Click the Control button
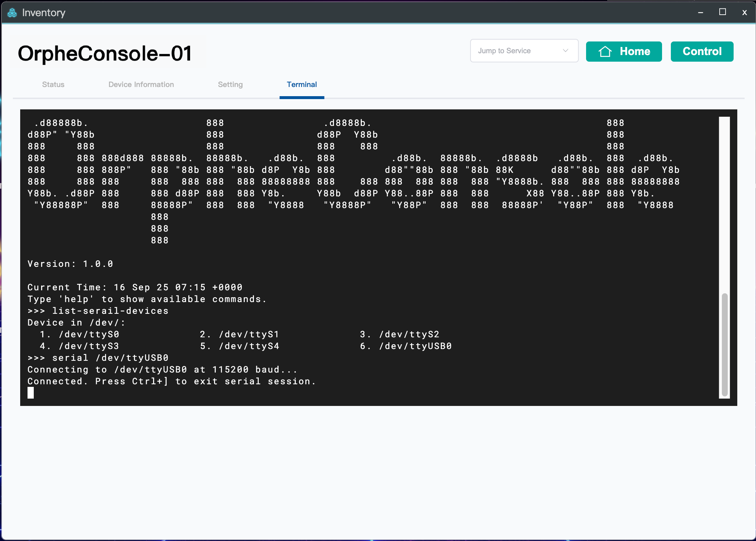 tap(702, 51)
